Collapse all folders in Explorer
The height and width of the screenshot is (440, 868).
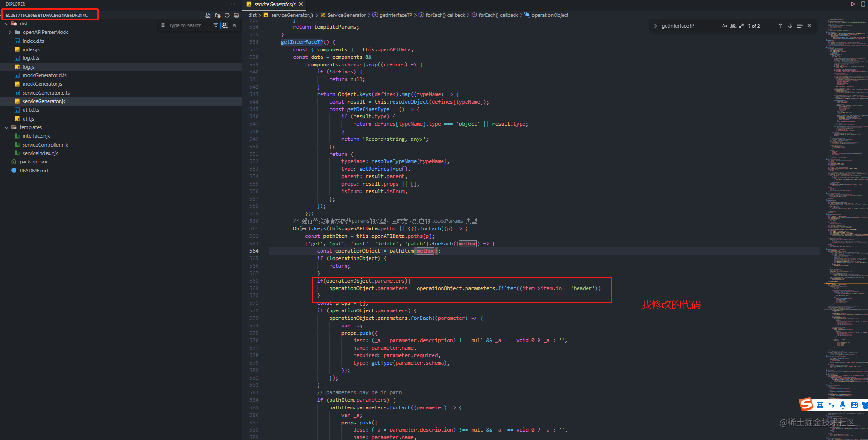[236, 15]
